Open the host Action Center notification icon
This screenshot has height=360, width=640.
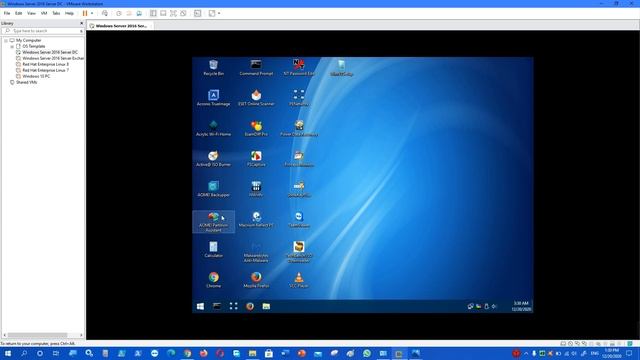629,353
